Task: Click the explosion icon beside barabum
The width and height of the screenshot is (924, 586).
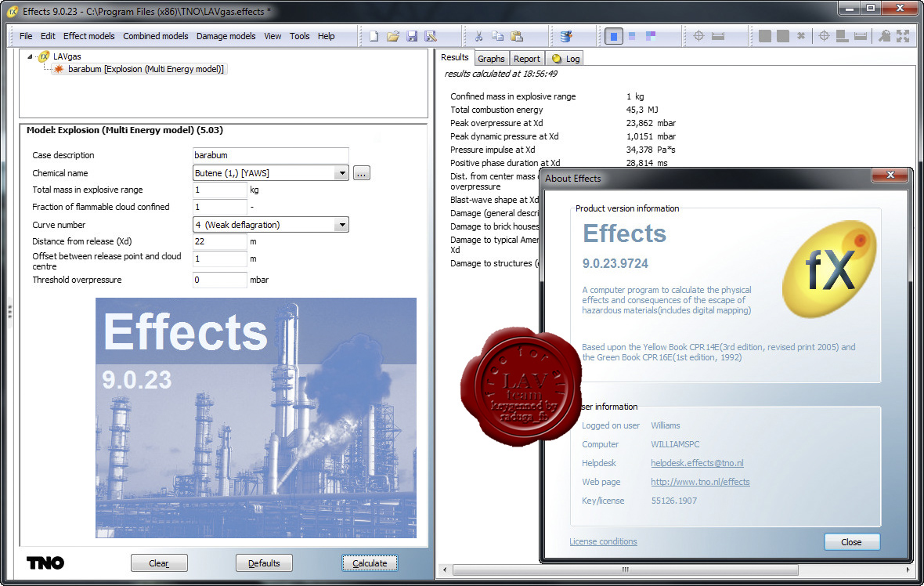Action: tap(59, 69)
